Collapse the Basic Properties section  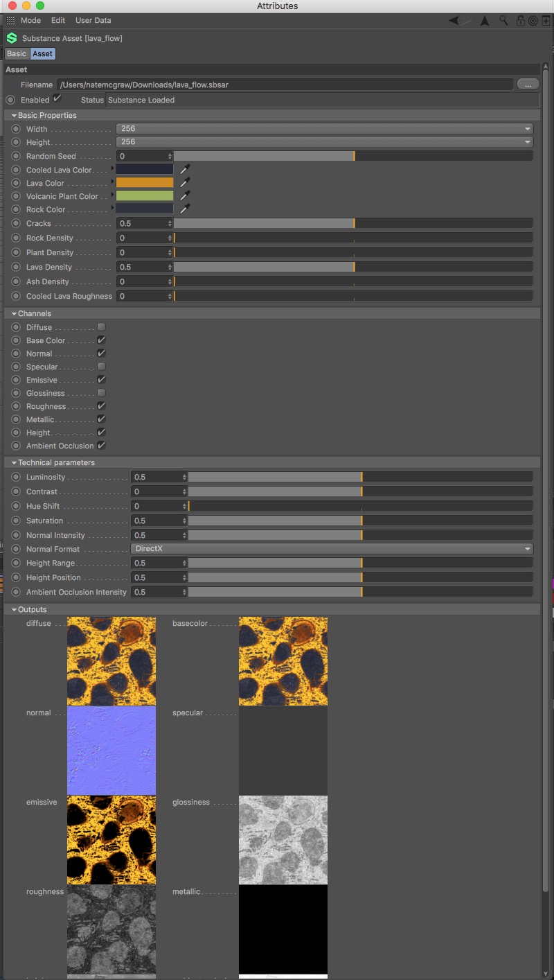pyautogui.click(x=14, y=116)
